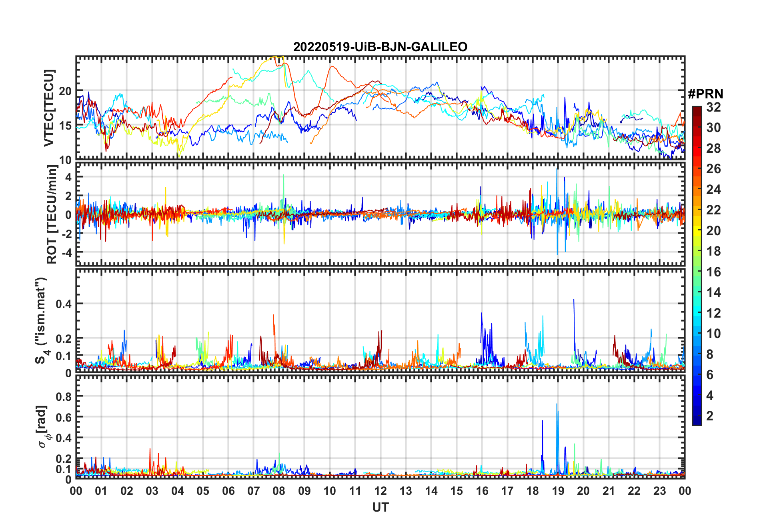Click x-axis tick label 23
This screenshot has width=761, height=532.
(x=659, y=491)
